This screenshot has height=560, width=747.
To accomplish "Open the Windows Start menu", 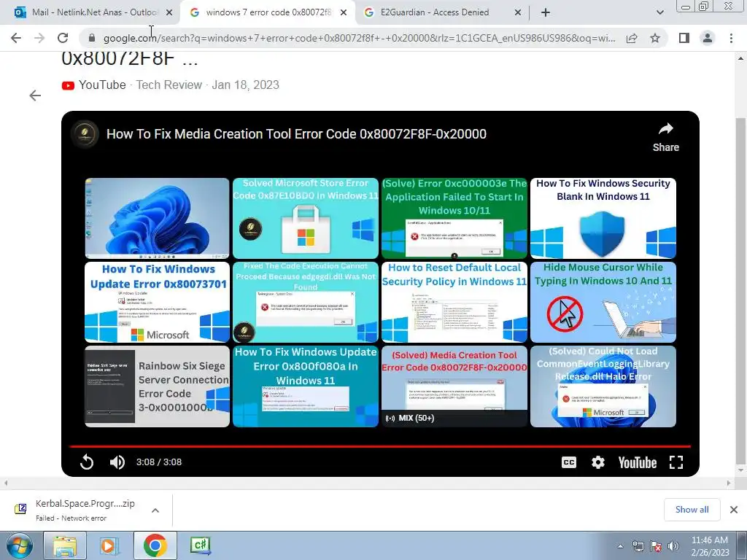I will (20, 545).
